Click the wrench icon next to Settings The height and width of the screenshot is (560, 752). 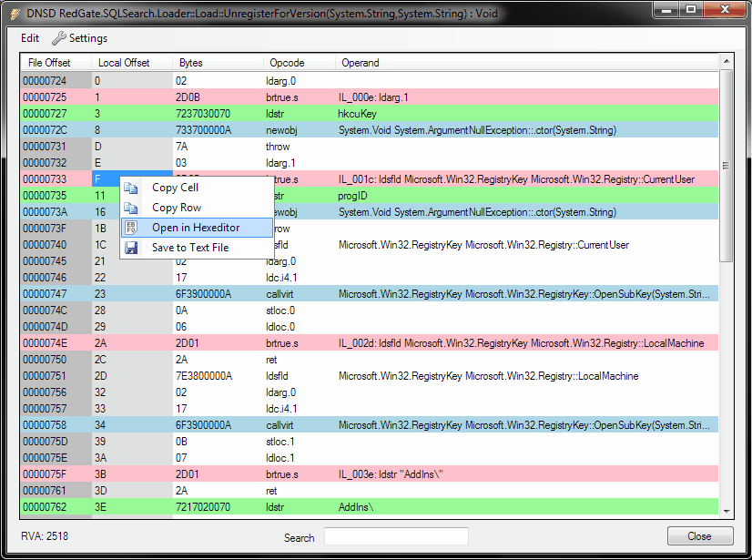click(58, 38)
